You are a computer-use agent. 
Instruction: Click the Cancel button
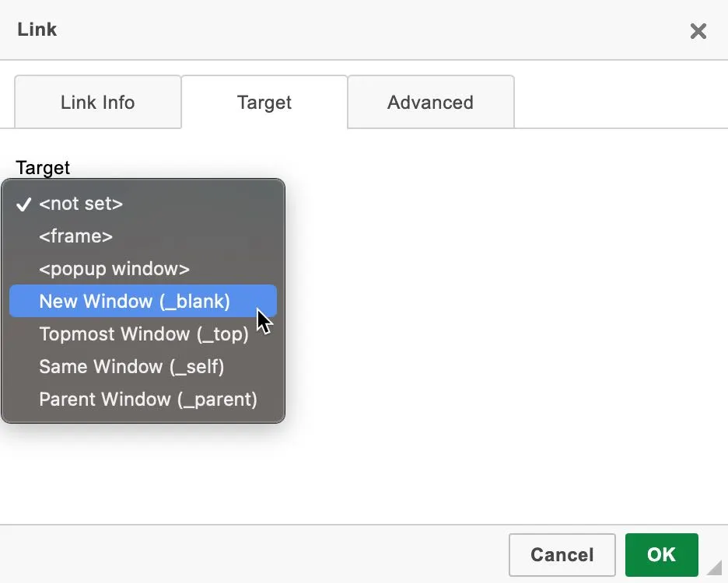click(x=562, y=555)
